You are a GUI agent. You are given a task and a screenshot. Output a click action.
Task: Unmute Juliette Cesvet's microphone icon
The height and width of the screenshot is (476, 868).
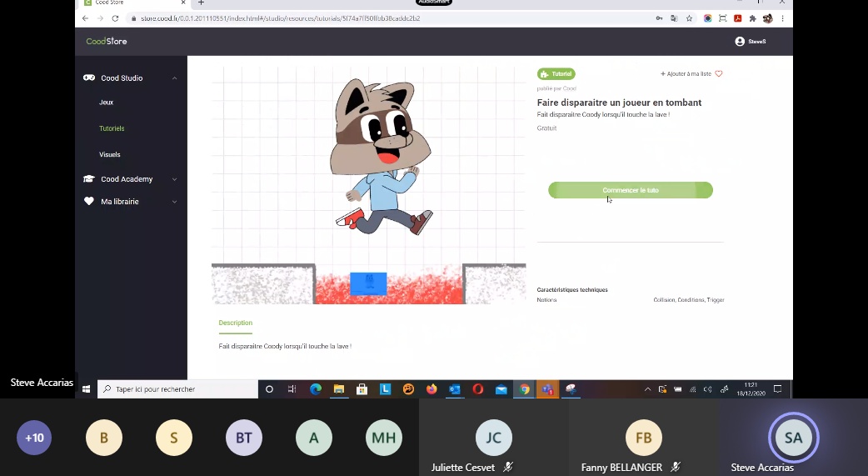point(508,468)
